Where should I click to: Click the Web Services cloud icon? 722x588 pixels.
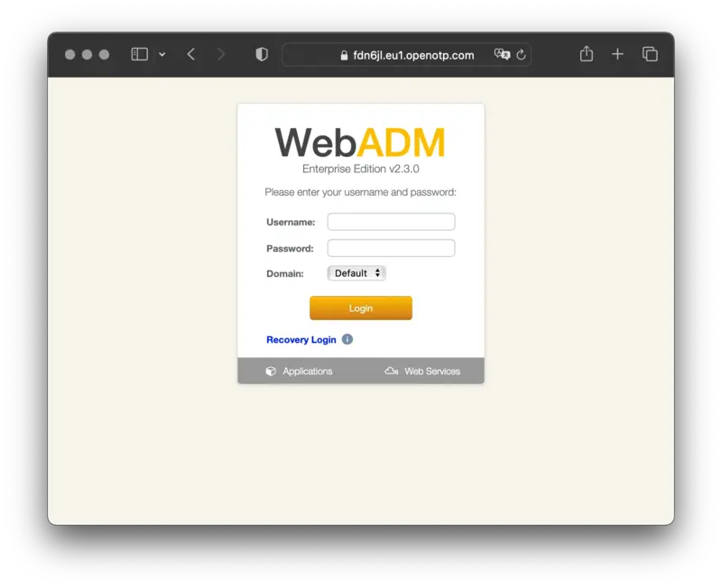tap(392, 371)
